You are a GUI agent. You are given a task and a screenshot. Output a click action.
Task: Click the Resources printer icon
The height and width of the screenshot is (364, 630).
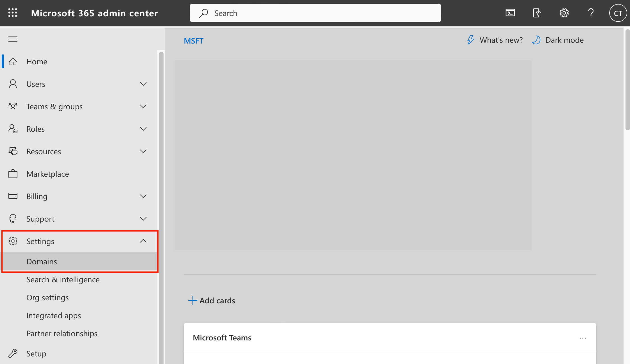[13, 151]
